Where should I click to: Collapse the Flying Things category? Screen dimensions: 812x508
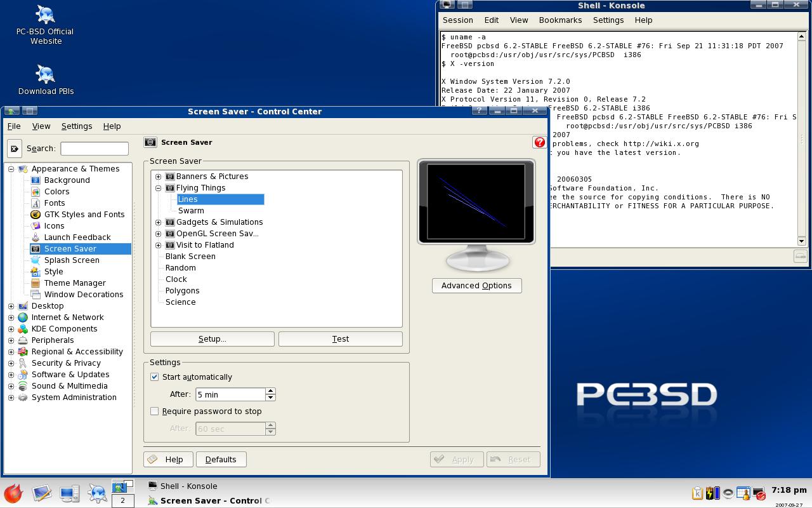159,188
